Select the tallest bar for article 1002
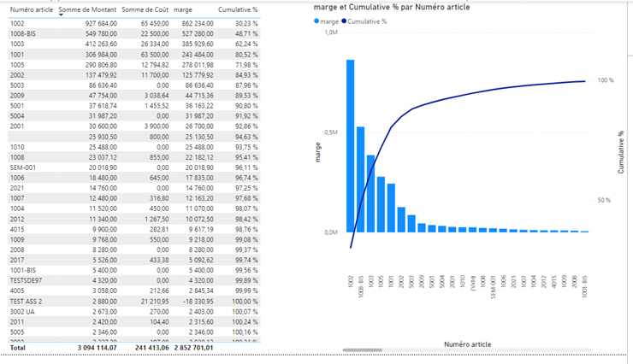The height and width of the screenshot is (364, 633). point(350,145)
